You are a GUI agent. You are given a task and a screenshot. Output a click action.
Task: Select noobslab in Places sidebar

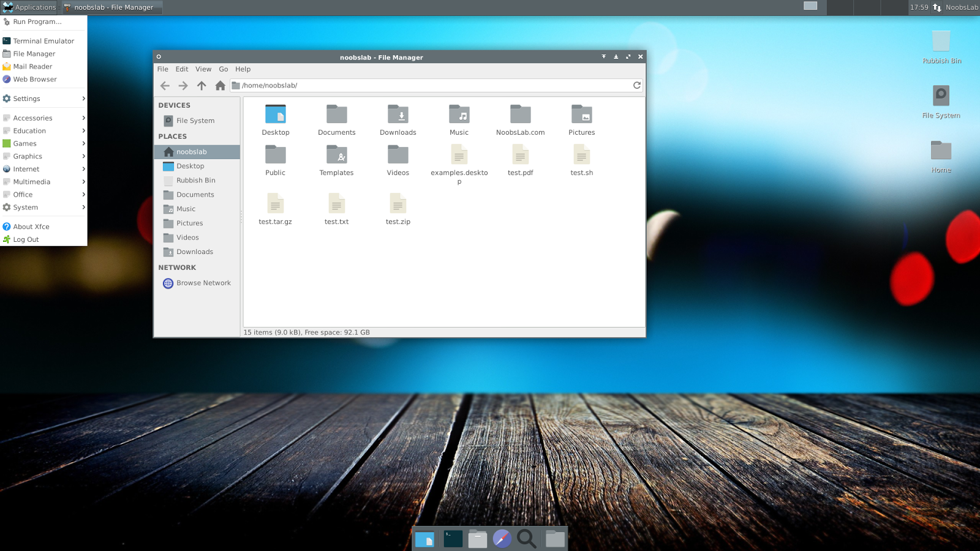(x=197, y=152)
